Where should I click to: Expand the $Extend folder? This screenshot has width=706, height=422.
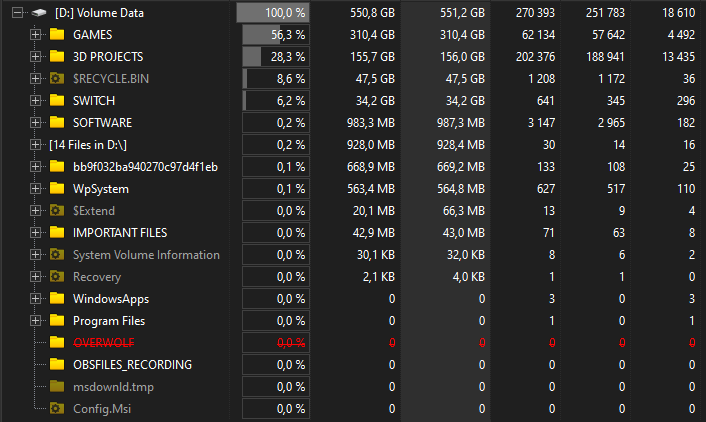[x=35, y=211]
